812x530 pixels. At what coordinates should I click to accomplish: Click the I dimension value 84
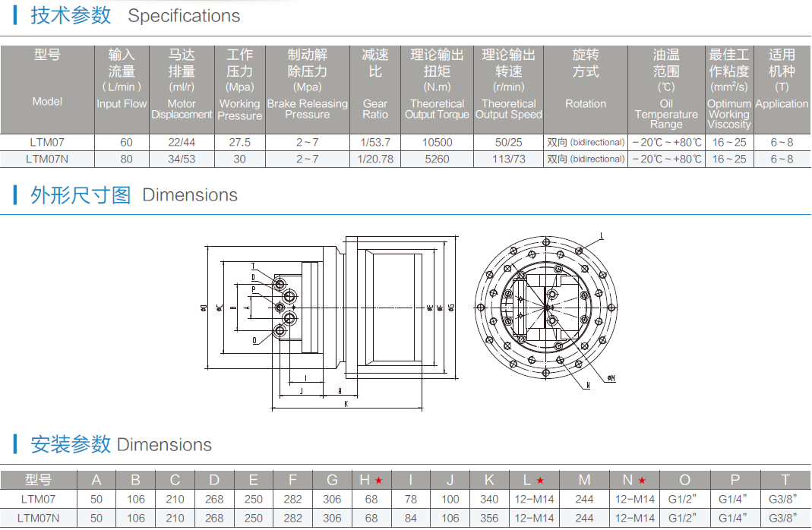[411, 518]
